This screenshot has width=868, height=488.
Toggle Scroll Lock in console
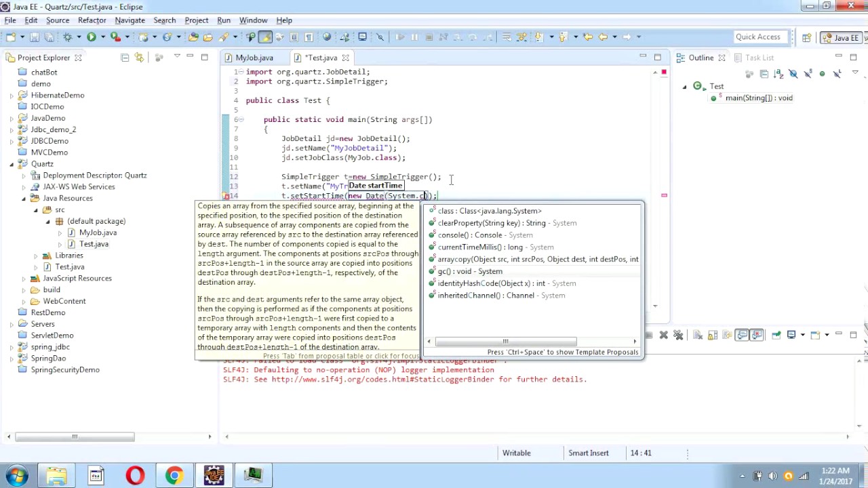pyautogui.click(x=713, y=335)
